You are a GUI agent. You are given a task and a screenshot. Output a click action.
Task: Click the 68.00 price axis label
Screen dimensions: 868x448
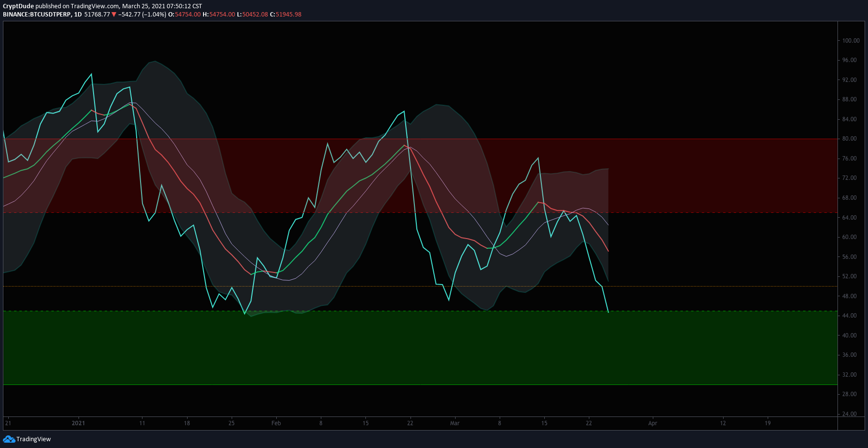(850, 198)
